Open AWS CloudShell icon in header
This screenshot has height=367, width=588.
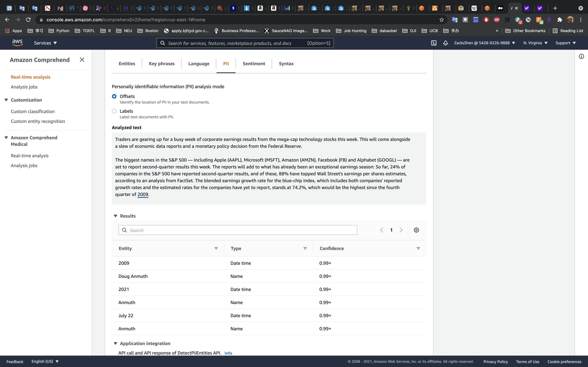pos(434,43)
